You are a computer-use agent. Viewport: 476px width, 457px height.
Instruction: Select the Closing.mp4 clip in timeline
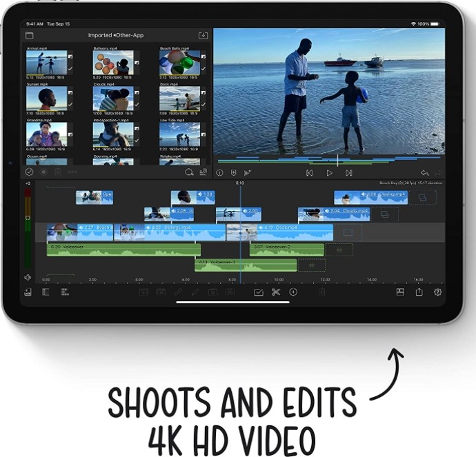(370, 197)
